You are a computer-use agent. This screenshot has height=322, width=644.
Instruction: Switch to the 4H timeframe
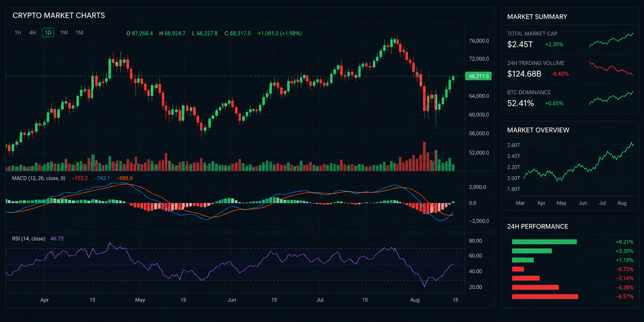tap(33, 33)
